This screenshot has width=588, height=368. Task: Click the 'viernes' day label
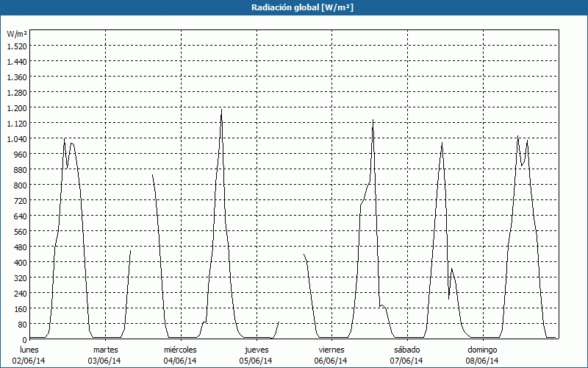point(331,349)
